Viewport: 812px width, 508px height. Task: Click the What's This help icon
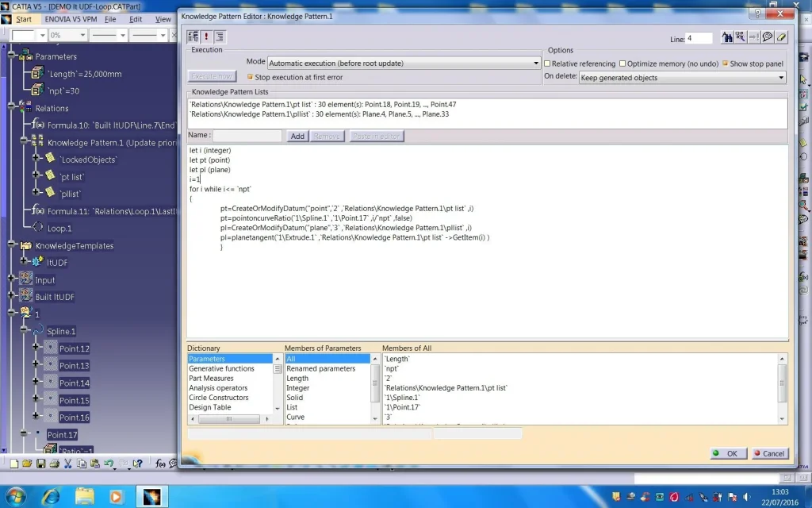[x=137, y=464]
